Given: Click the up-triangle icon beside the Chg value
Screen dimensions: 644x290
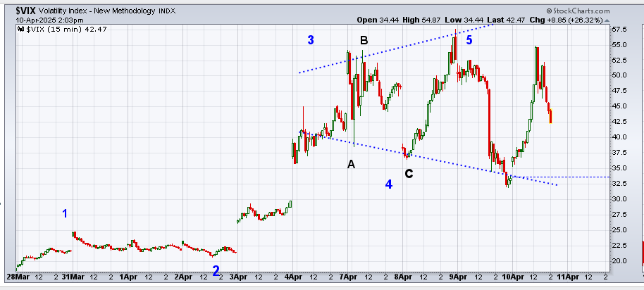Looking at the screenshot, I should (x=607, y=20).
